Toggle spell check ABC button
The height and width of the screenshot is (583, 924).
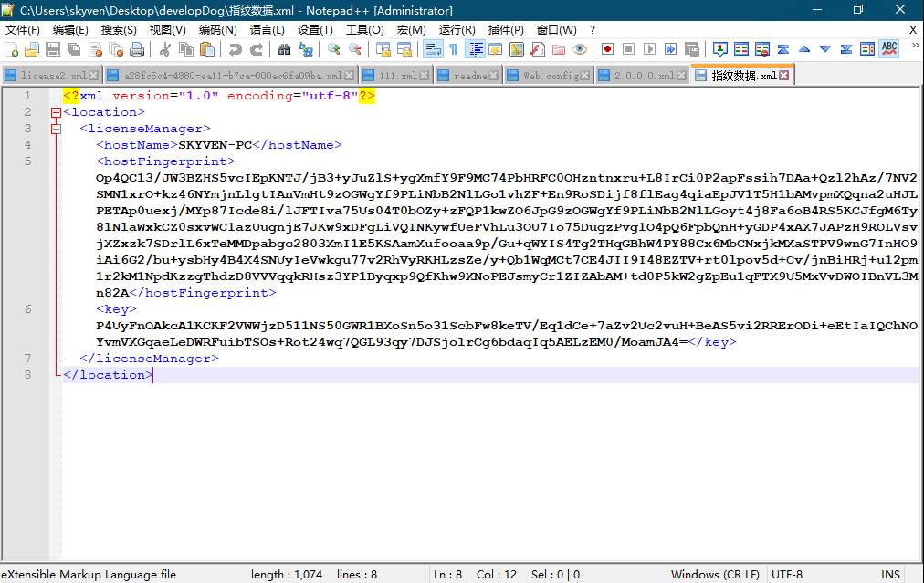(889, 49)
